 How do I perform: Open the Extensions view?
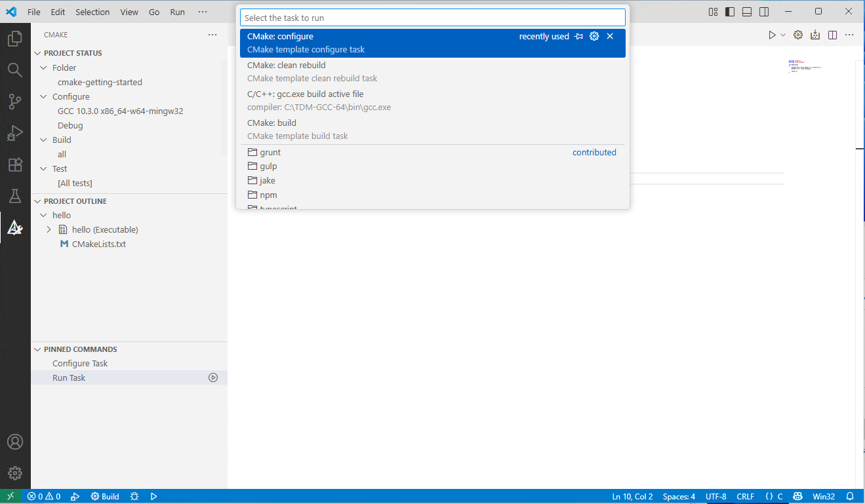[15, 165]
